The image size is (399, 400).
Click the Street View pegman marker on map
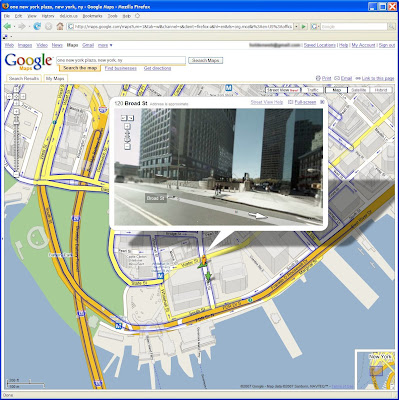point(203,261)
